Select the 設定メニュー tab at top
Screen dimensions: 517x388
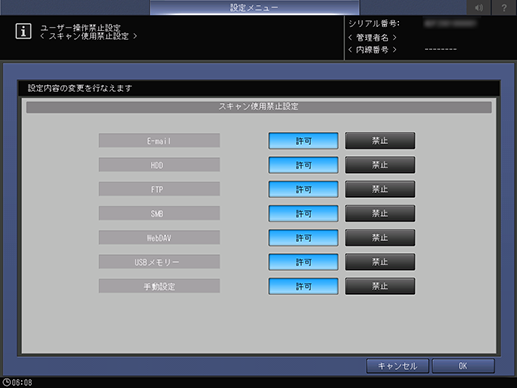[254, 7]
